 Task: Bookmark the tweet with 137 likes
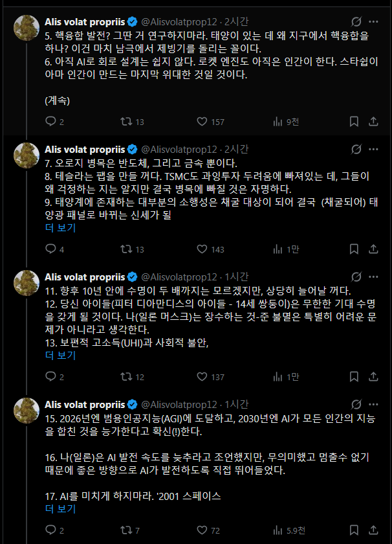click(x=354, y=376)
